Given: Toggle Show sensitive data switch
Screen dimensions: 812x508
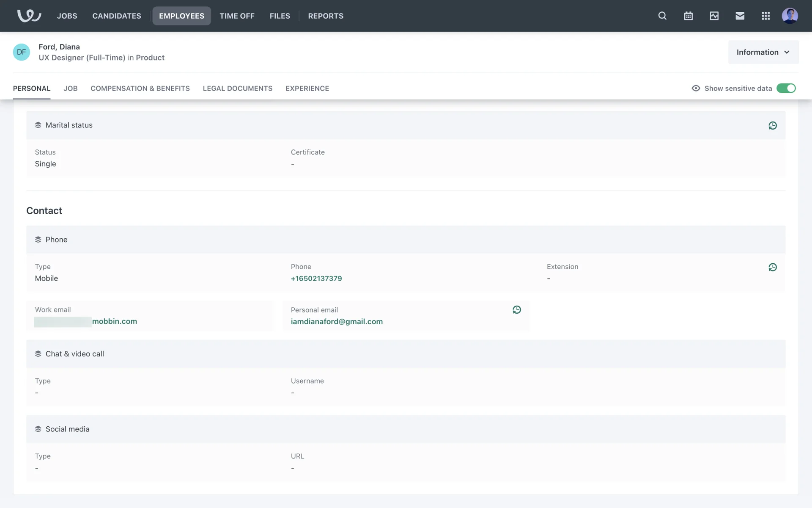Looking at the screenshot, I should [786, 88].
